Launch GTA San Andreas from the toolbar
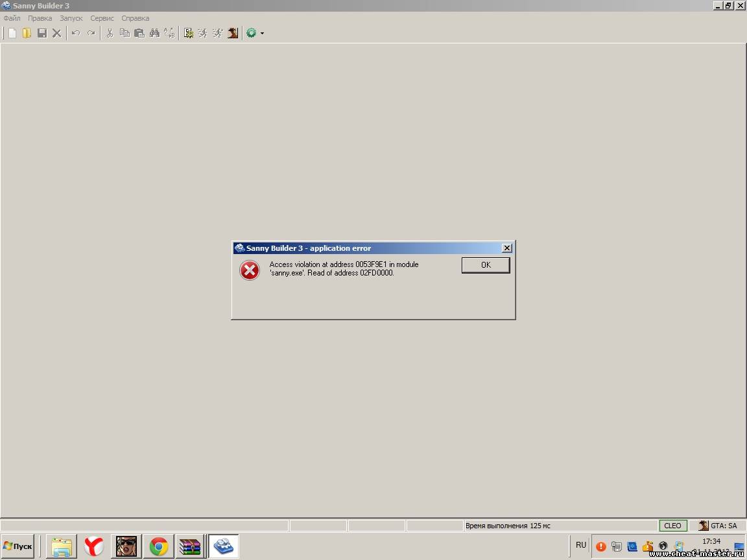The image size is (747, 560). click(233, 33)
